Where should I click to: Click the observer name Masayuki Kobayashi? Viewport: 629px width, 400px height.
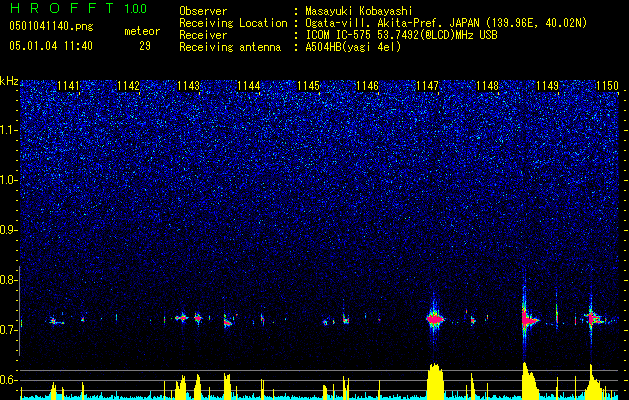[359, 11]
